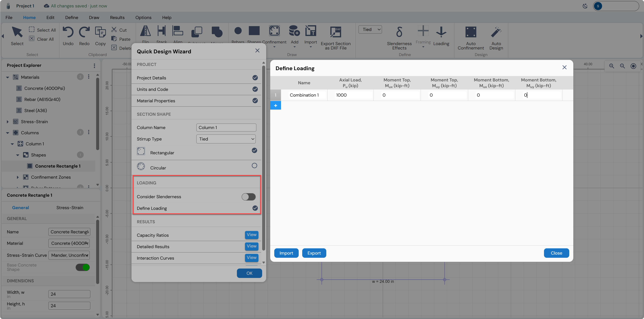Enable the Consider Slenderness switch
The image size is (644, 319).
coord(249,197)
